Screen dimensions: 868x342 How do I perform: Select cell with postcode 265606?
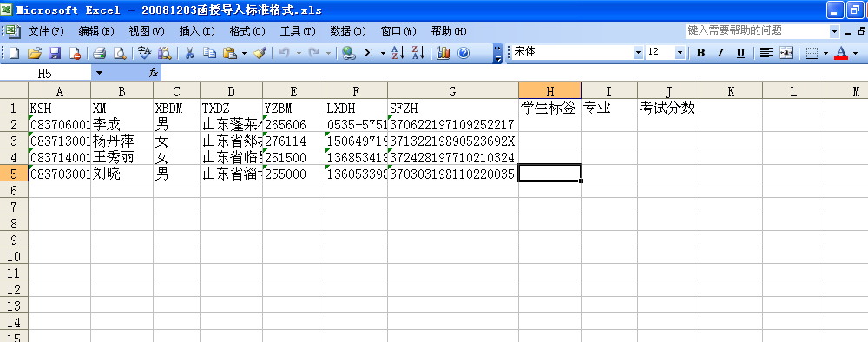pyautogui.click(x=293, y=124)
